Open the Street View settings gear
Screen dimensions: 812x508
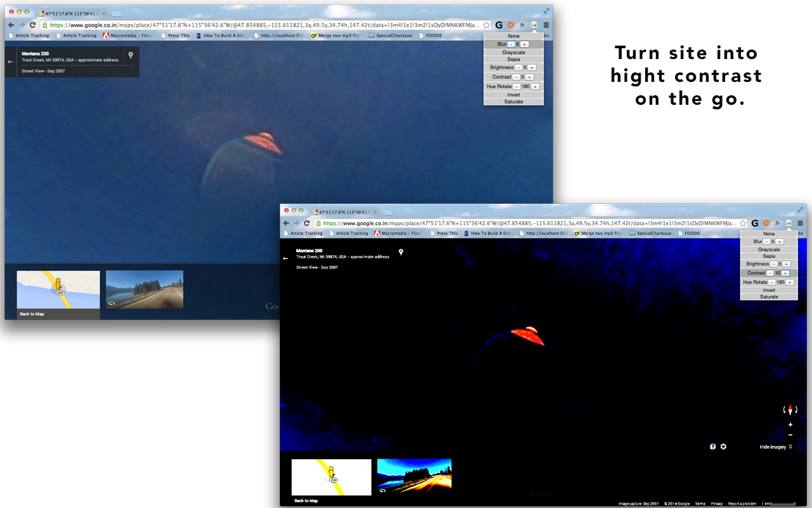point(723,446)
